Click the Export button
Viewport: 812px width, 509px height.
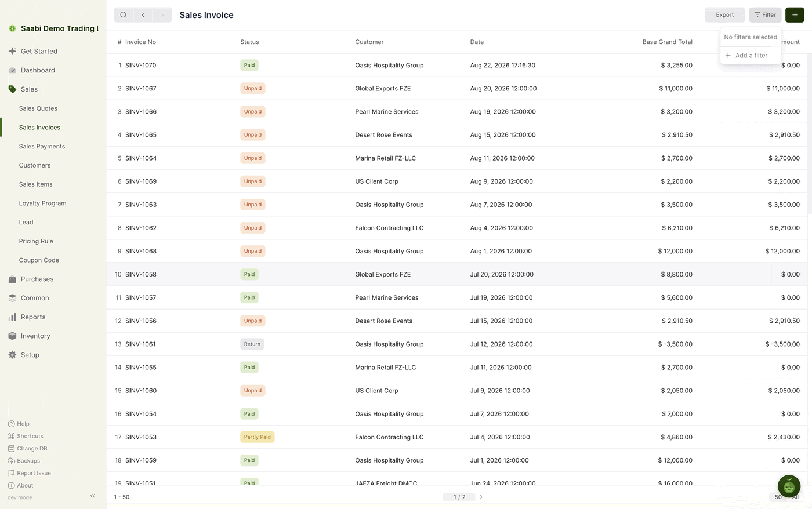point(724,15)
